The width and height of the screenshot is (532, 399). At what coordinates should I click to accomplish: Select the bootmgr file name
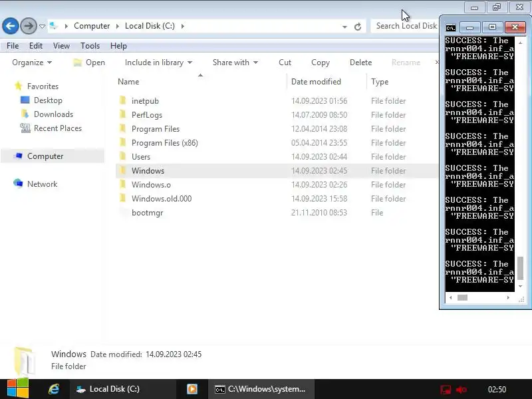pyautogui.click(x=147, y=213)
